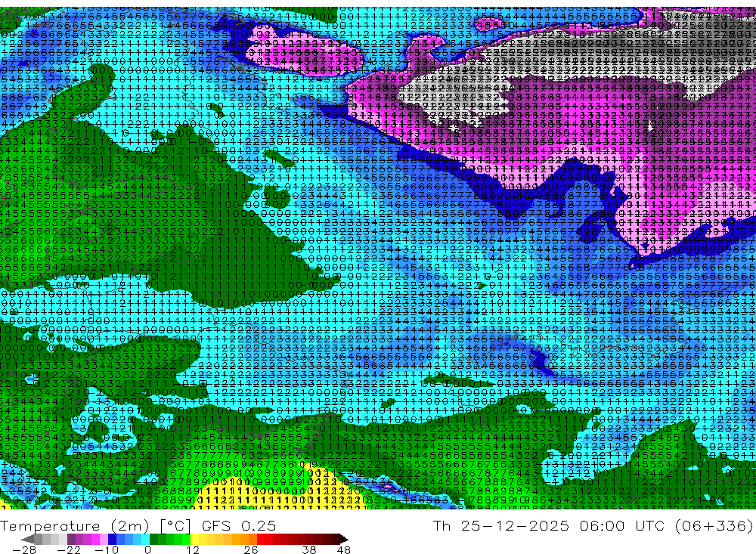Image resolution: width=756 pixels, height=554 pixels.
Task: Click the dark green legend swatch right of 0
Action: [153, 539]
